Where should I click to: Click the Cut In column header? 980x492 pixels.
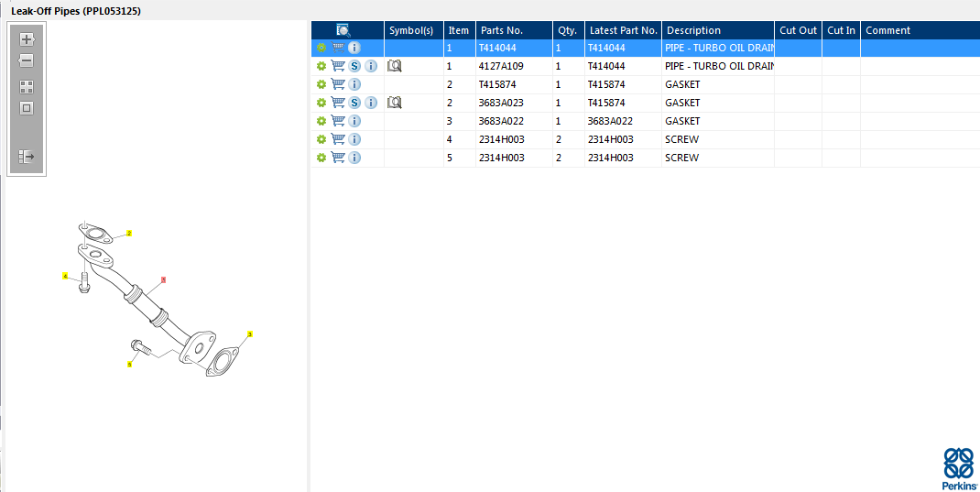(842, 30)
